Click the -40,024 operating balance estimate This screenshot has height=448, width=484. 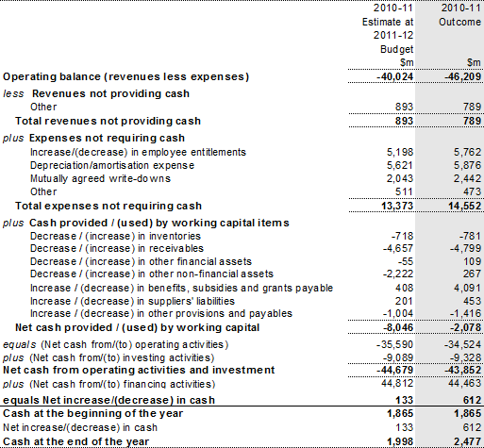tap(395, 77)
